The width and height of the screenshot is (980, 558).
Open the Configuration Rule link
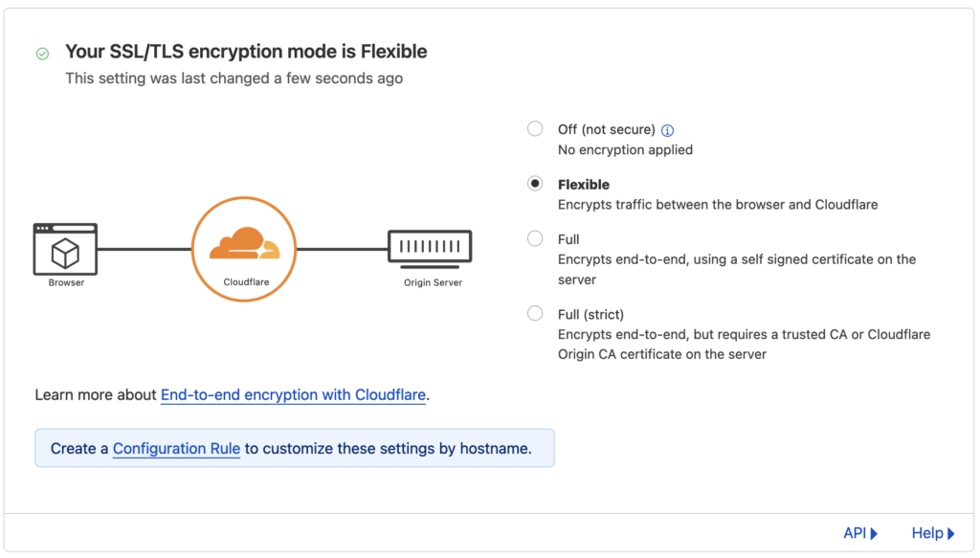pyautogui.click(x=176, y=448)
